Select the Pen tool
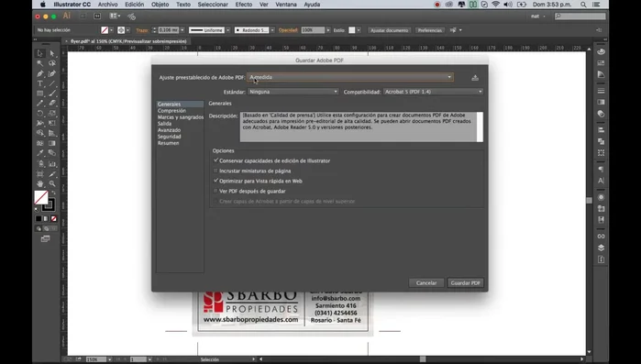This screenshot has width=641, height=364. click(40, 73)
